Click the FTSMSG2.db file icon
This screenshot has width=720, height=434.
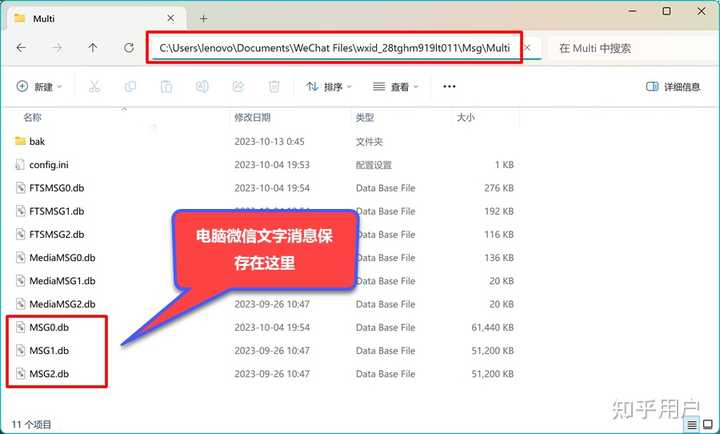coord(20,234)
